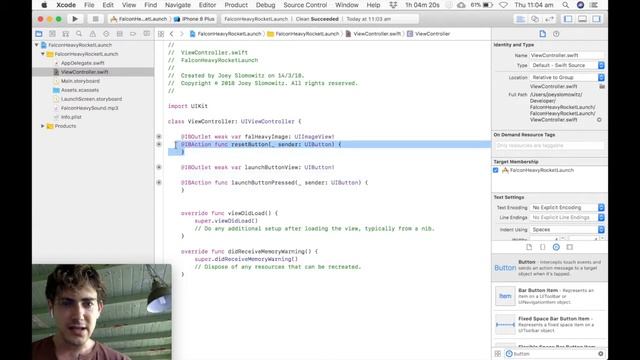Image resolution: width=640 pixels, height=360 pixels.
Task: Run the project with the play button
Action: pos(75,19)
